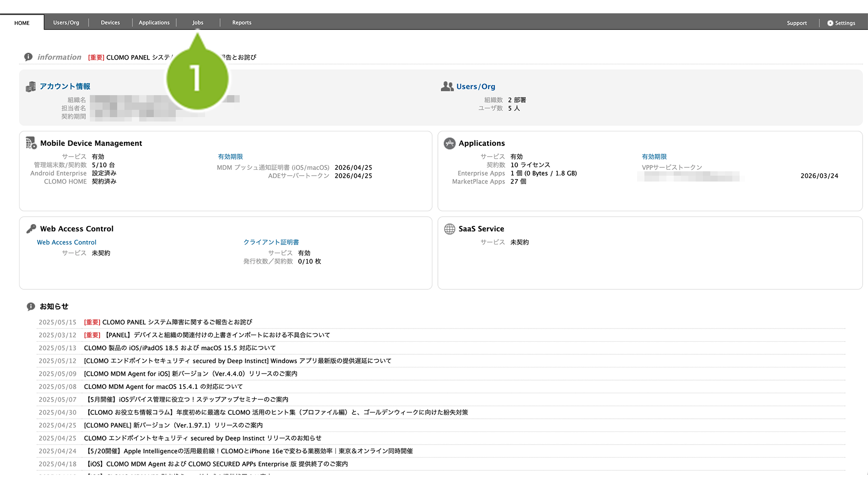The width and height of the screenshot is (868, 488).
Task: Click the account information building icon
Action: pyautogui.click(x=31, y=86)
